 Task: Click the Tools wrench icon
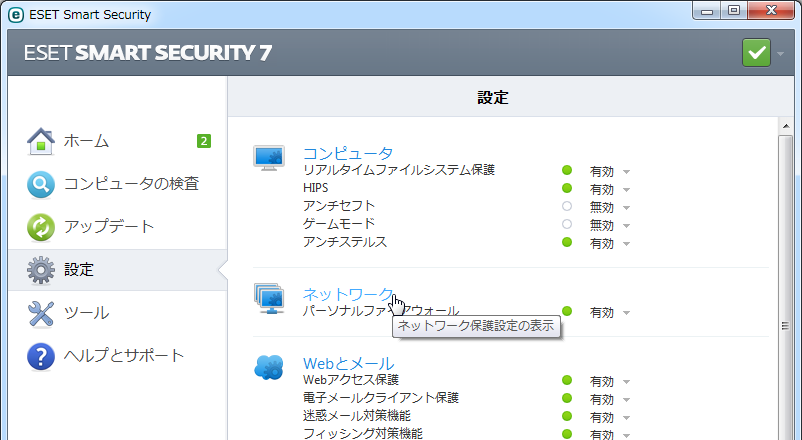(40, 313)
